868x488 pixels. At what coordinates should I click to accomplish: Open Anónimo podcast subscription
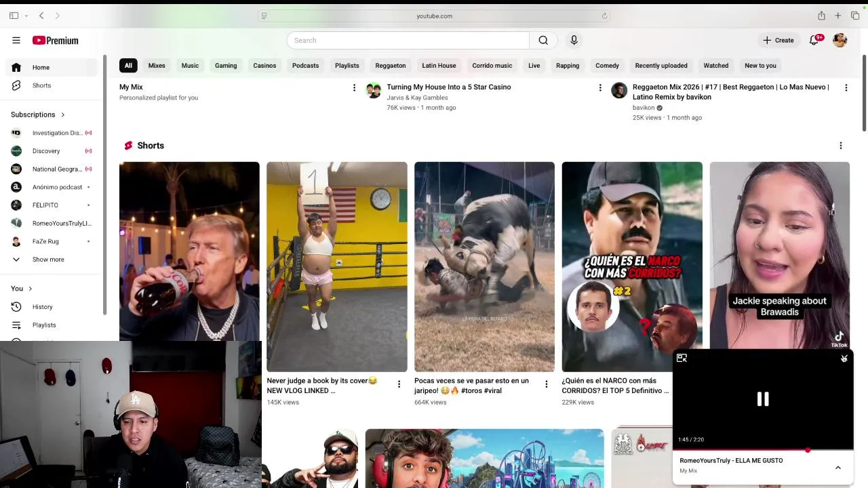pyautogui.click(x=53, y=187)
